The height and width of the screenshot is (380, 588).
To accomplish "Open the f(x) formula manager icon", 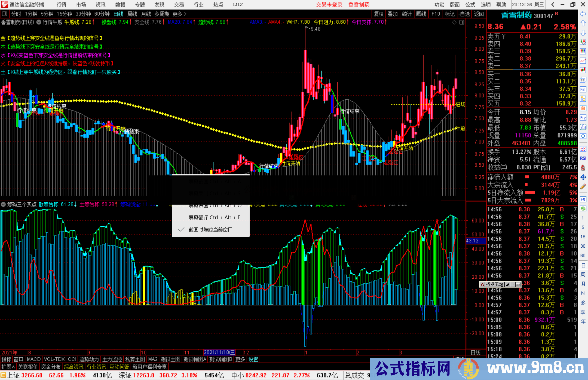I will [x=583, y=127].
